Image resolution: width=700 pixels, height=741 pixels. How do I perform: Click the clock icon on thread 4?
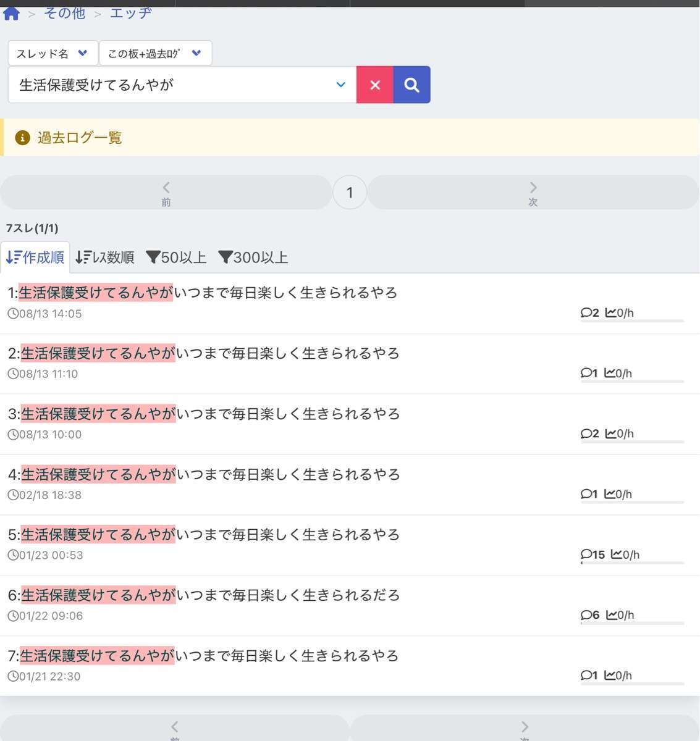tap(12, 495)
